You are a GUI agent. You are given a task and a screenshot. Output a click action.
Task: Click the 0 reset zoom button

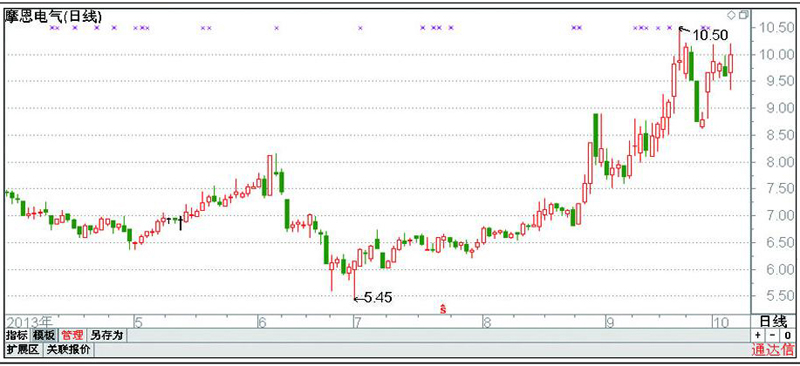[x=788, y=335]
